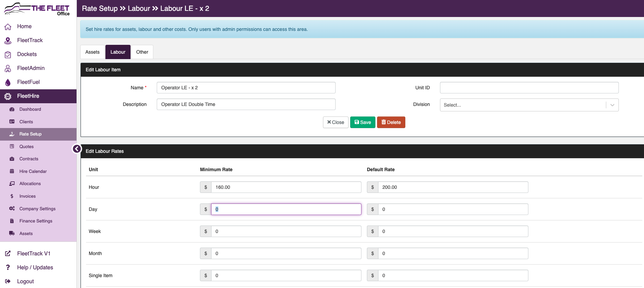
Task: Open the Division dropdown arrow
Action: [612, 105]
